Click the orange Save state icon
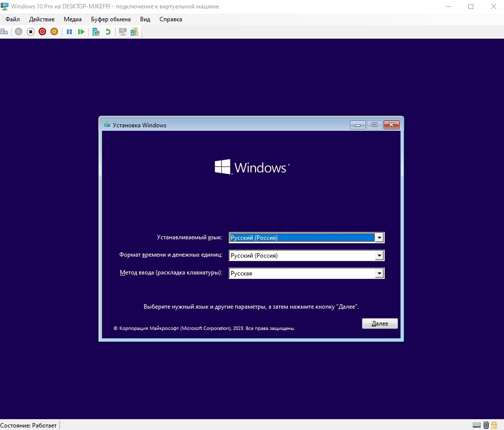Viewport: 504px width, 430px height. coord(54,32)
